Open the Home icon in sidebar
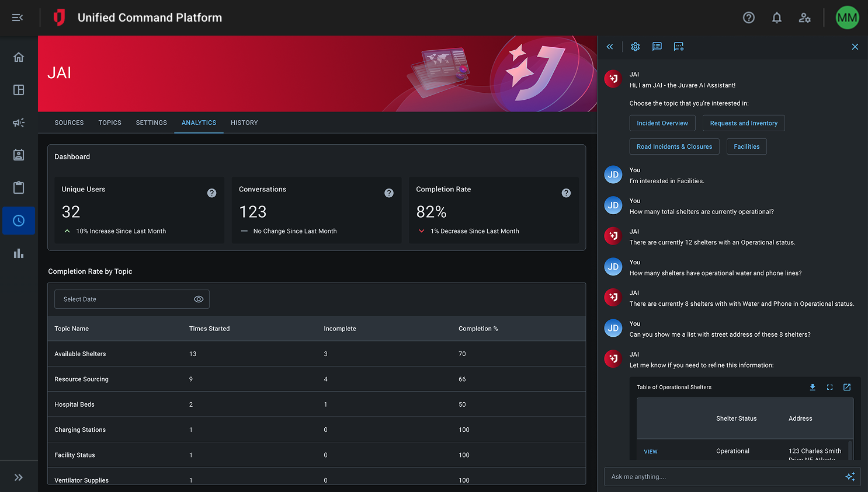Image resolution: width=868 pixels, height=492 pixels. tap(19, 57)
